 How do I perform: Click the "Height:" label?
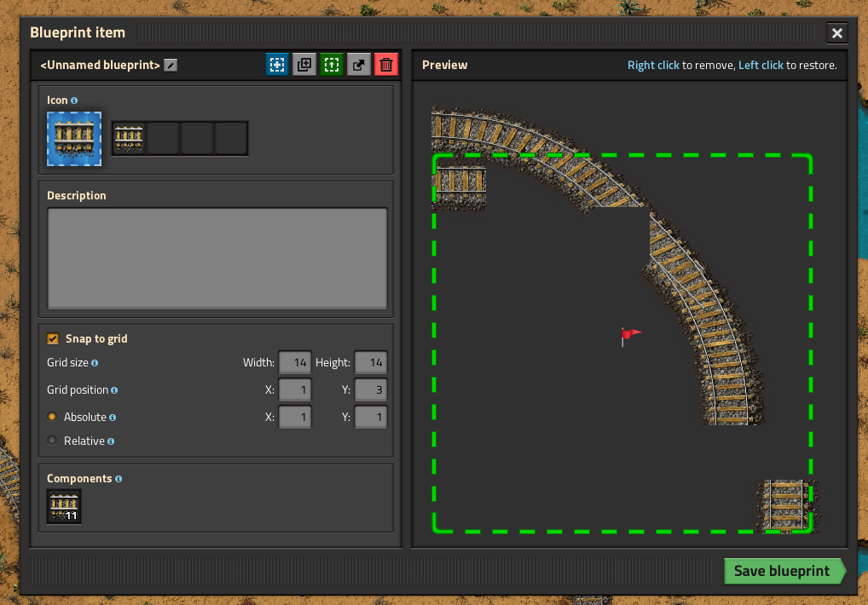pos(333,363)
